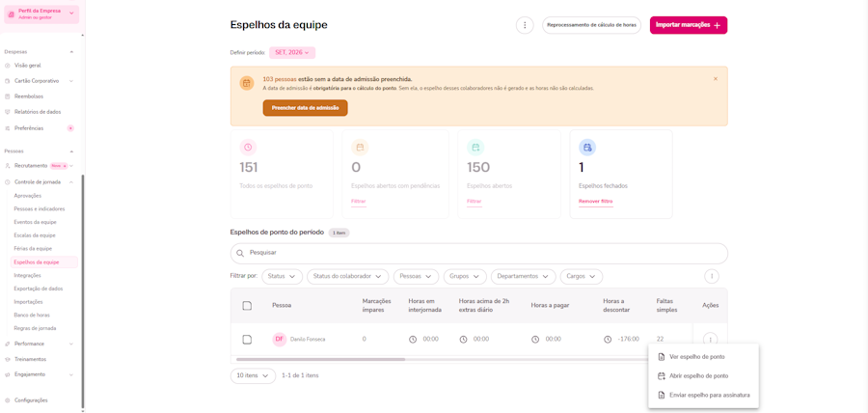Click the blue Espelhos fechados calendar icon
868x413 pixels.
[587, 148]
